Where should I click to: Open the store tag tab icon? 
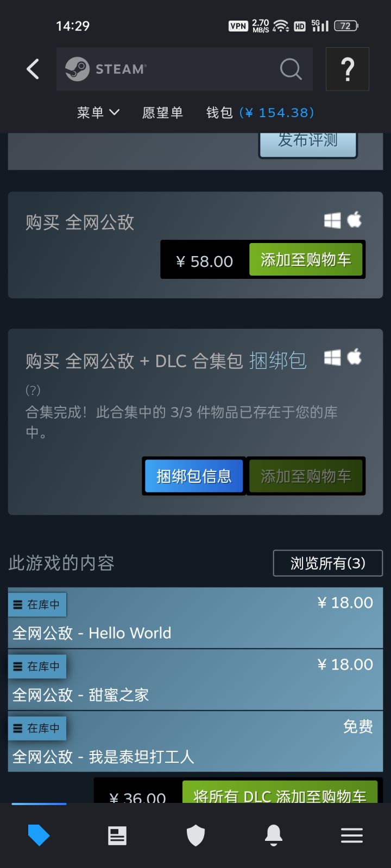(39, 835)
